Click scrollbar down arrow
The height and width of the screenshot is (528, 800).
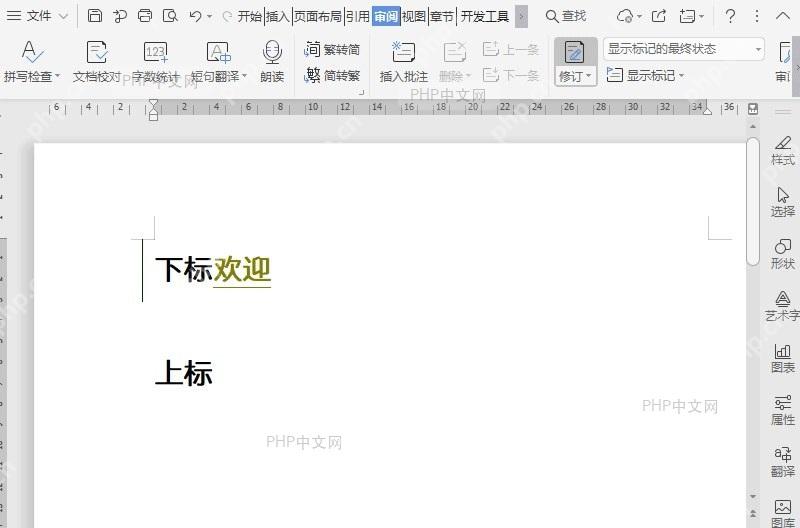point(753,496)
